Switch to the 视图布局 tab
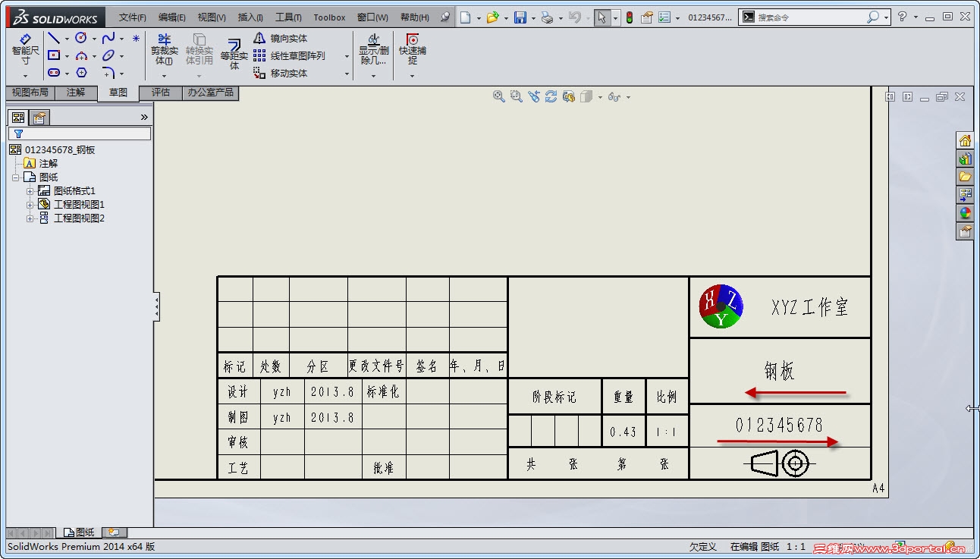Viewport: 980px width, 559px height. [x=30, y=93]
